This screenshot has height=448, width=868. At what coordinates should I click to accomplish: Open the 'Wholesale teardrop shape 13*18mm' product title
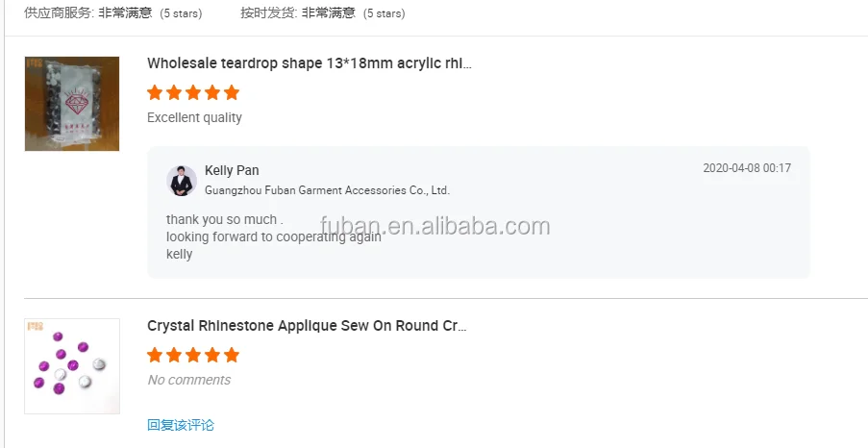pyautogui.click(x=310, y=63)
